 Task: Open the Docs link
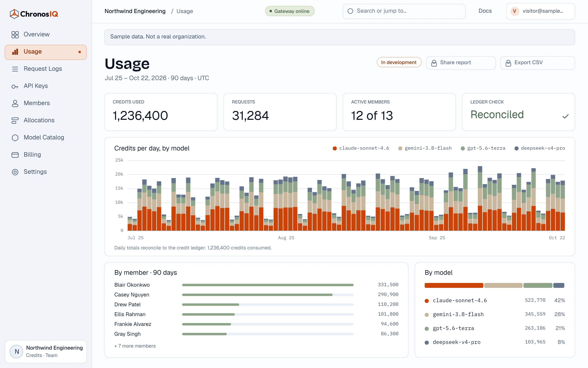485,11
